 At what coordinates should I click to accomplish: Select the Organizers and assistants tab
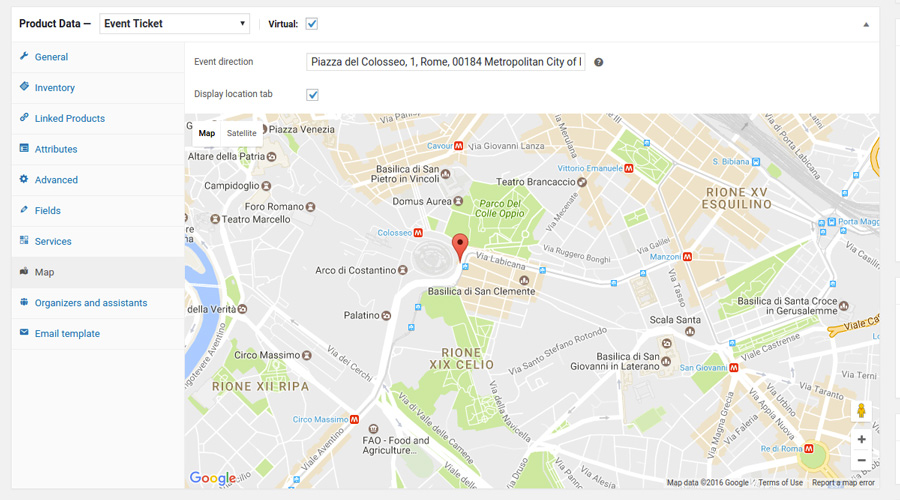coord(91,303)
